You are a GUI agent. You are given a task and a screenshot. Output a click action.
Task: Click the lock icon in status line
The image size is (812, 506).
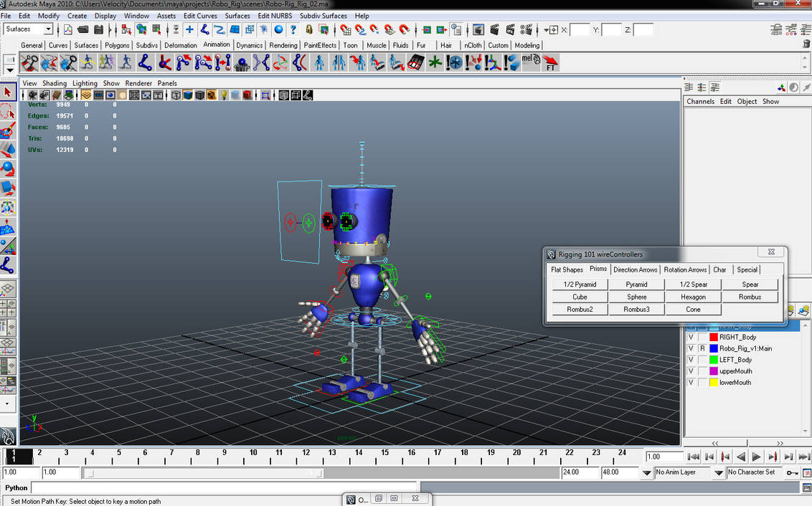pos(309,29)
